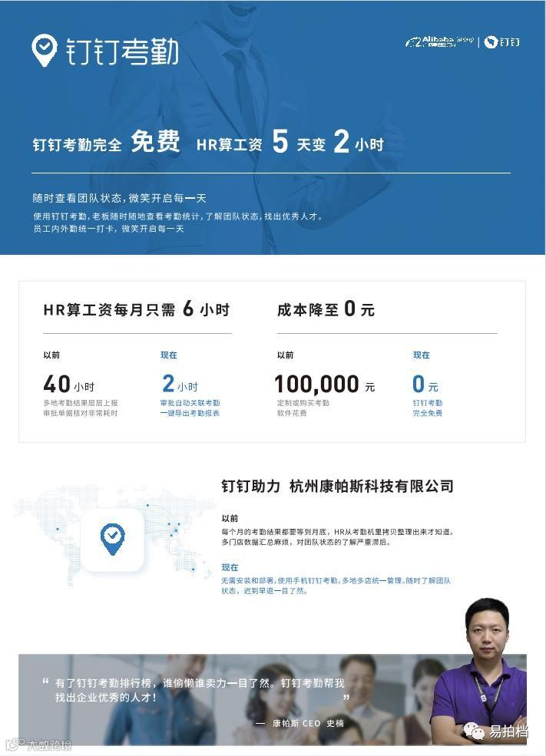Click the text 定制或购买考勤

click(x=303, y=403)
